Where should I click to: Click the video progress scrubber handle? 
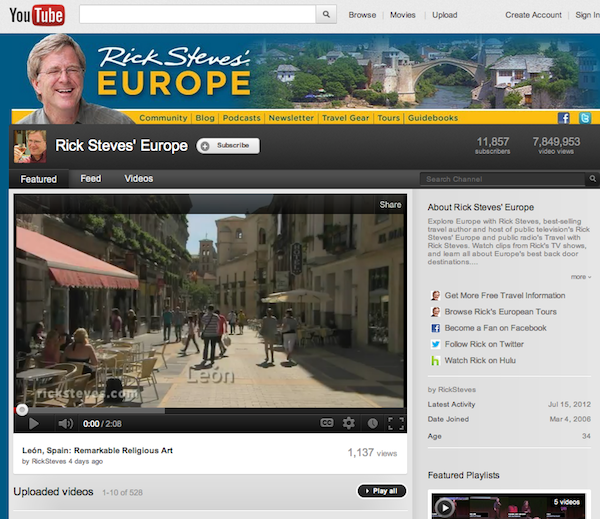(22, 410)
